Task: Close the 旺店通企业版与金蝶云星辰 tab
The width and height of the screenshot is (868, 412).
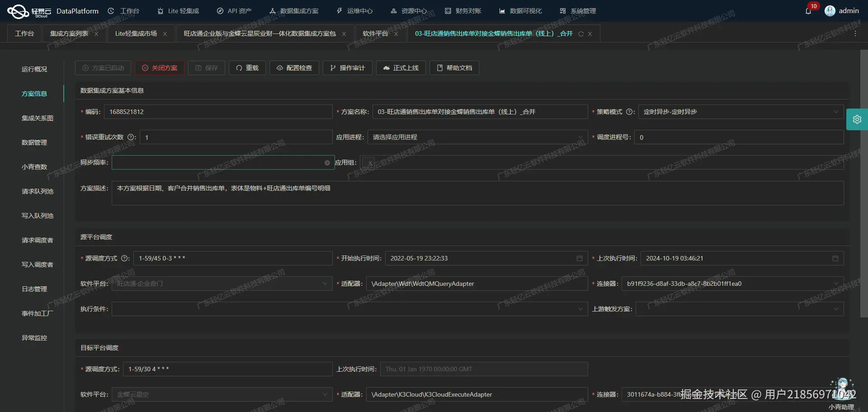Action: [x=344, y=34]
